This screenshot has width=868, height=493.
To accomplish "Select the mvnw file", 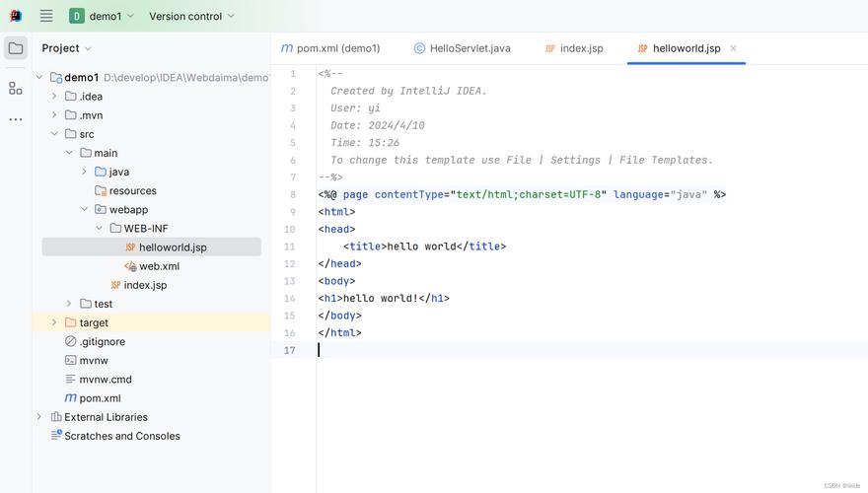I will [94, 360].
